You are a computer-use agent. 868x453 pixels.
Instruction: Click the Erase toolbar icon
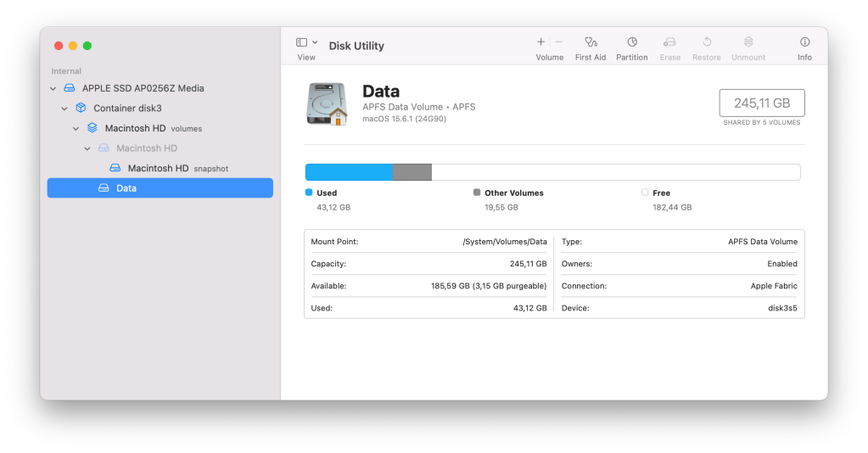[x=669, y=42]
